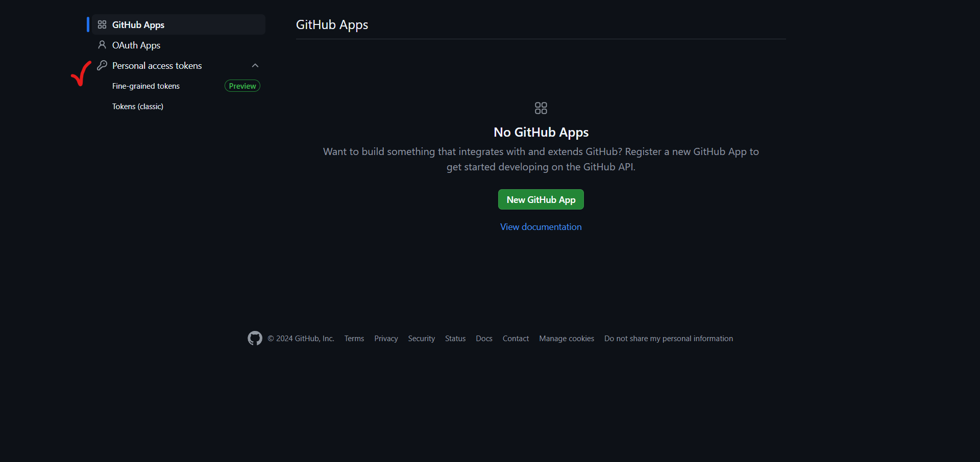Click the key icon beside Personal access tokens

coord(102,65)
